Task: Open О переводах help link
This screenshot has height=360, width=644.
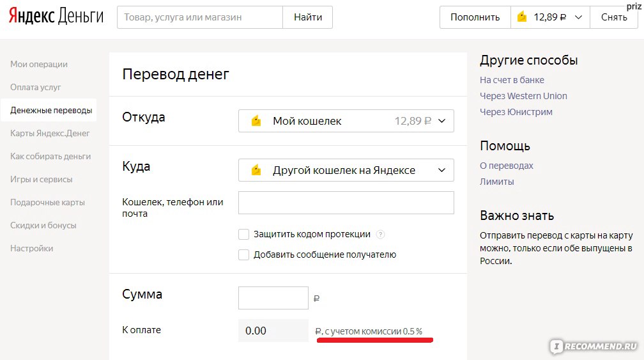Action: coord(507,166)
